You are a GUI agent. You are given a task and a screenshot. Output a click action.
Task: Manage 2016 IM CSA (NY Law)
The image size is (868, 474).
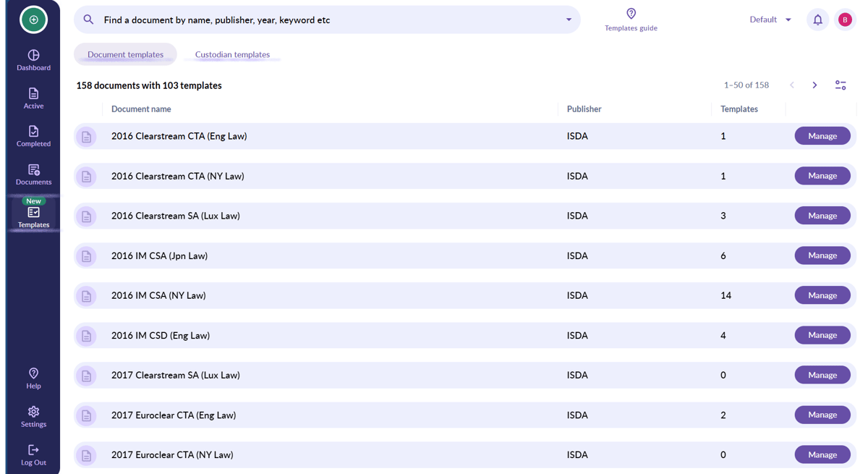coord(822,295)
